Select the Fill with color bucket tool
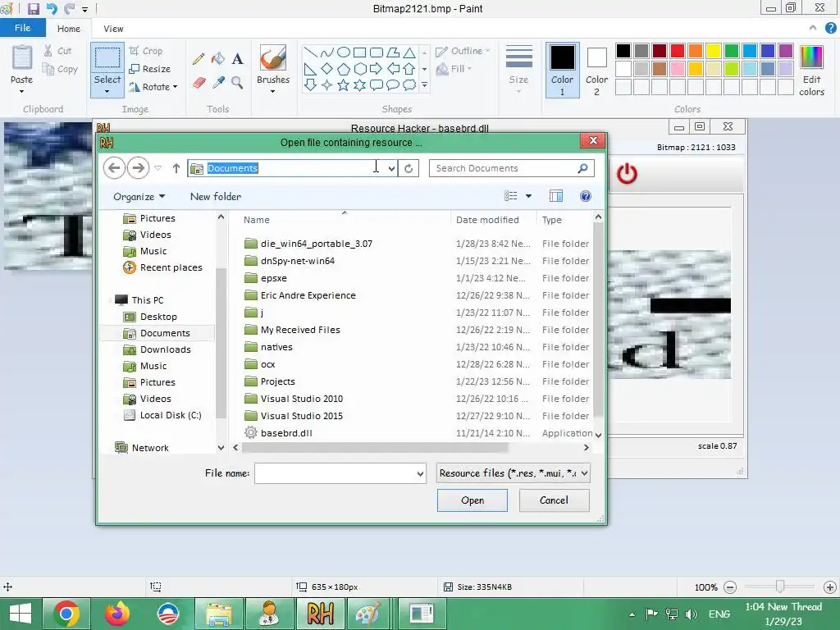Viewport: 840px width, 630px height. click(x=217, y=58)
